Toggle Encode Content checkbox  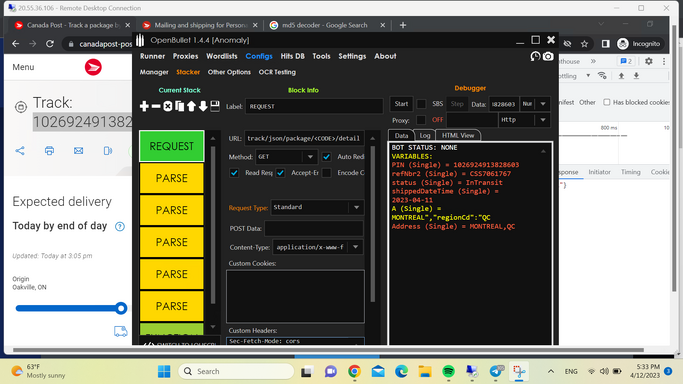click(326, 173)
